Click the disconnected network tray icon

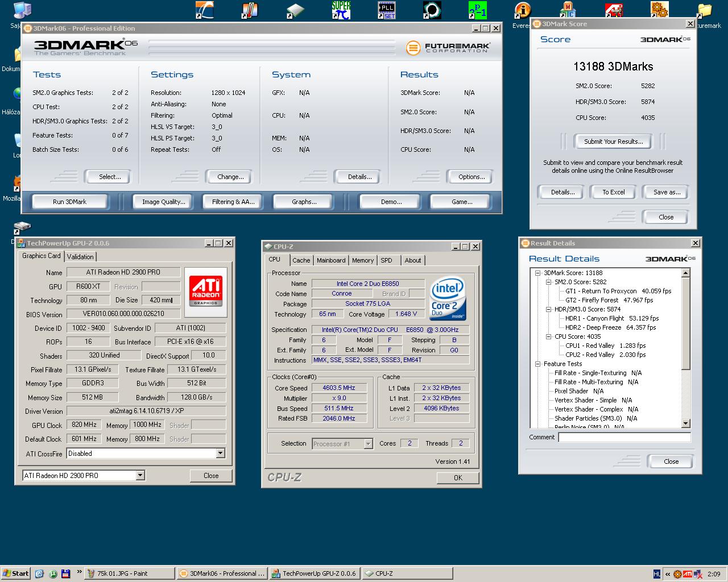[697, 574]
